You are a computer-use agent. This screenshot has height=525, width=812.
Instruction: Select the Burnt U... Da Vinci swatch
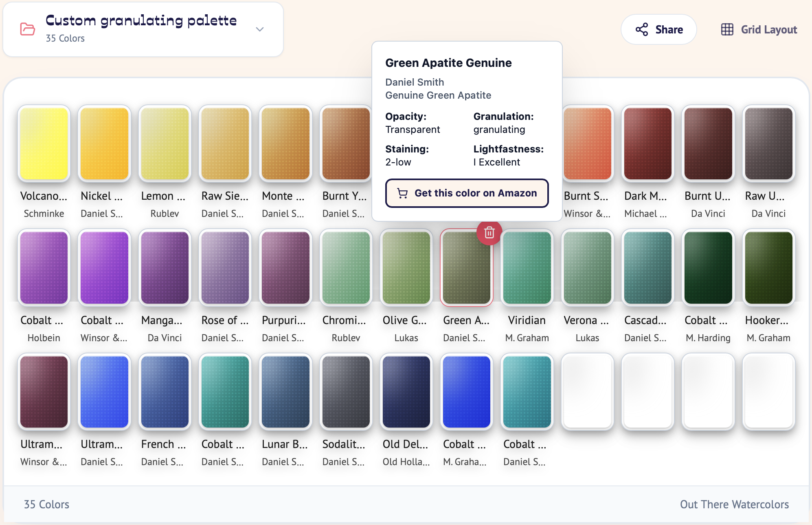tap(708, 143)
